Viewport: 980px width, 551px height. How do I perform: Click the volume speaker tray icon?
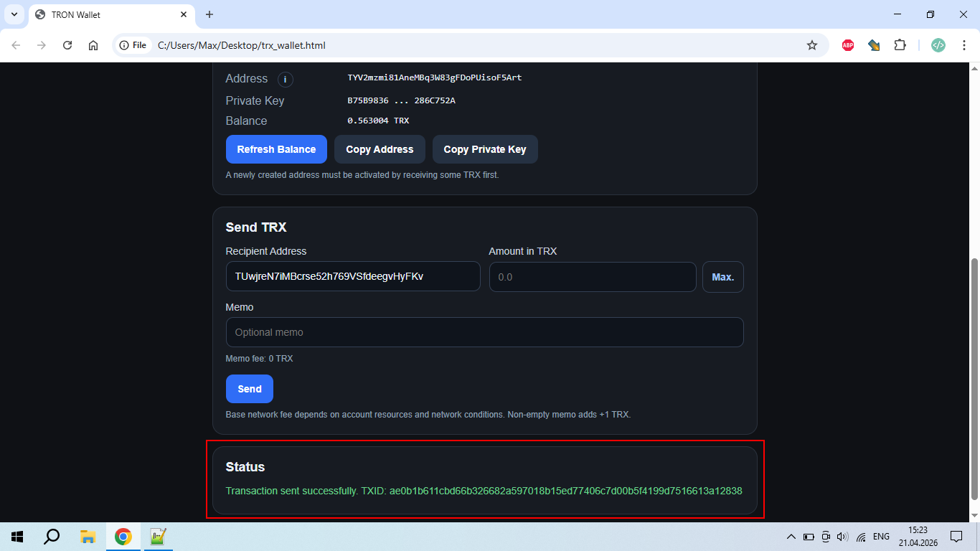click(x=843, y=537)
